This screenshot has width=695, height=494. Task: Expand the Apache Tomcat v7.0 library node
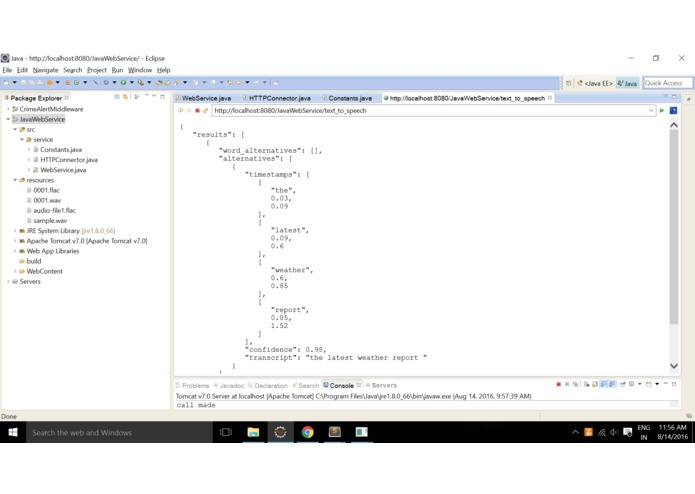point(15,241)
